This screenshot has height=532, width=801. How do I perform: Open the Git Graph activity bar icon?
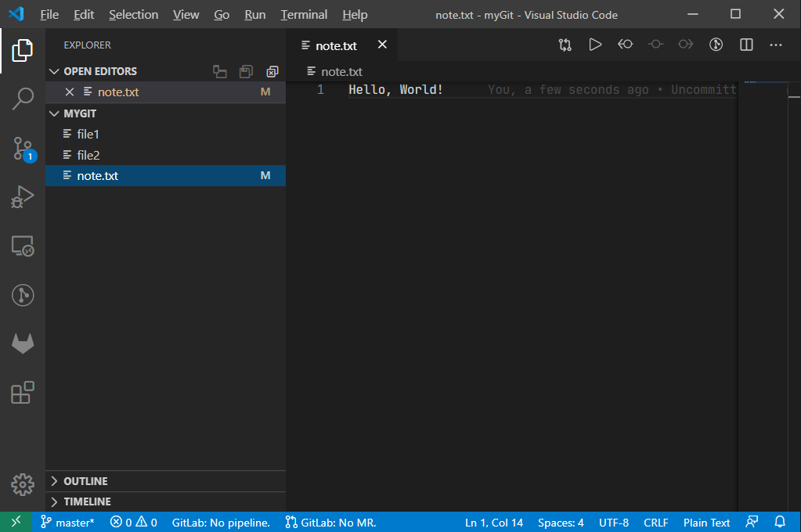(x=23, y=295)
